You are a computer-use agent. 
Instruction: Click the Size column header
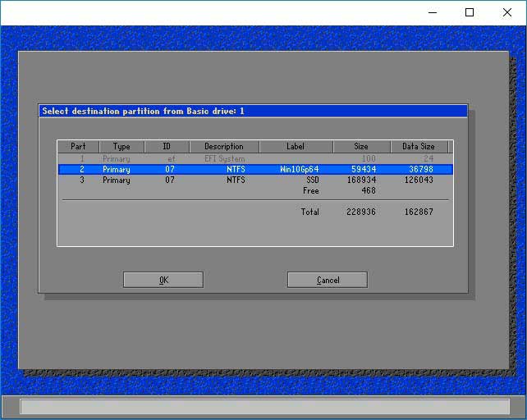(361, 147)
